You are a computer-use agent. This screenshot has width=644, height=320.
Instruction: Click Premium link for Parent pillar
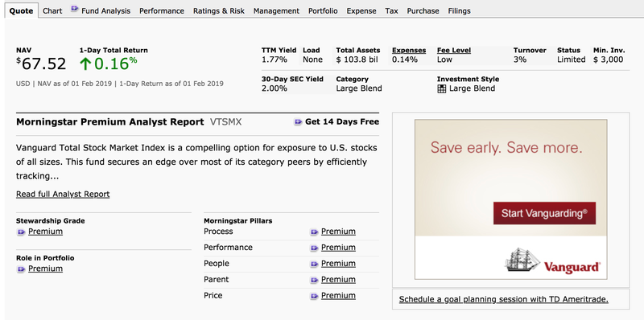tap(338, 279)
